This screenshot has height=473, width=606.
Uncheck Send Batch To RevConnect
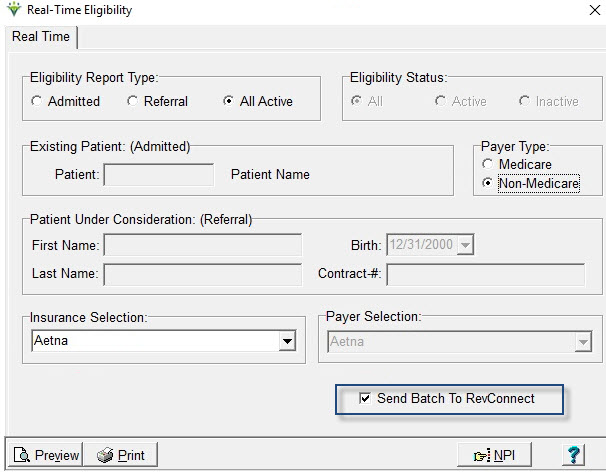point(364,398)
